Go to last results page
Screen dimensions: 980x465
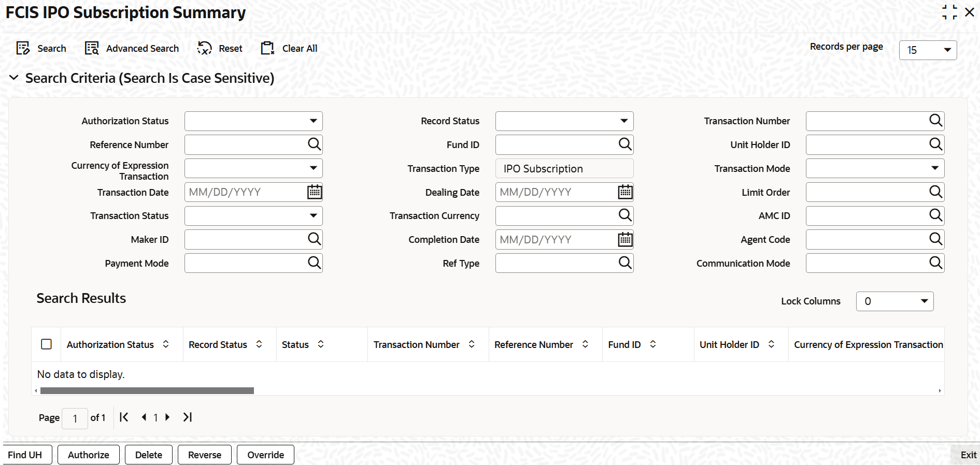coord(187,417)
